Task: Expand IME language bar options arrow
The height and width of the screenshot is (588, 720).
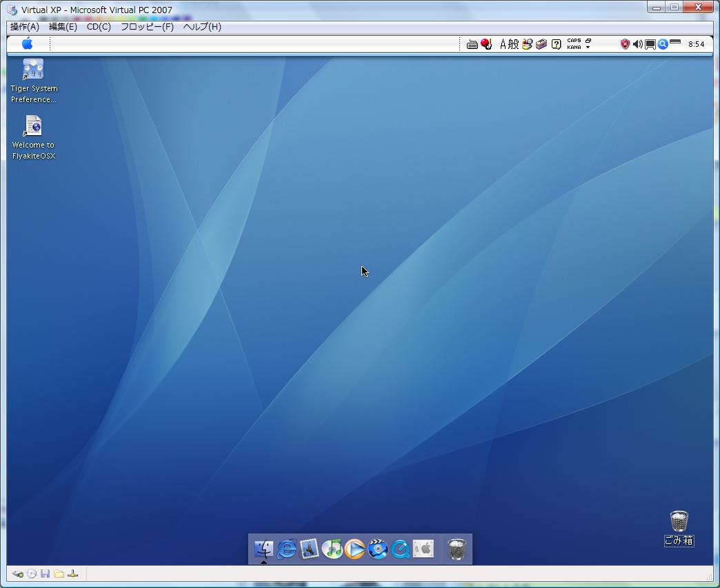Action: (x=588, y=48)
